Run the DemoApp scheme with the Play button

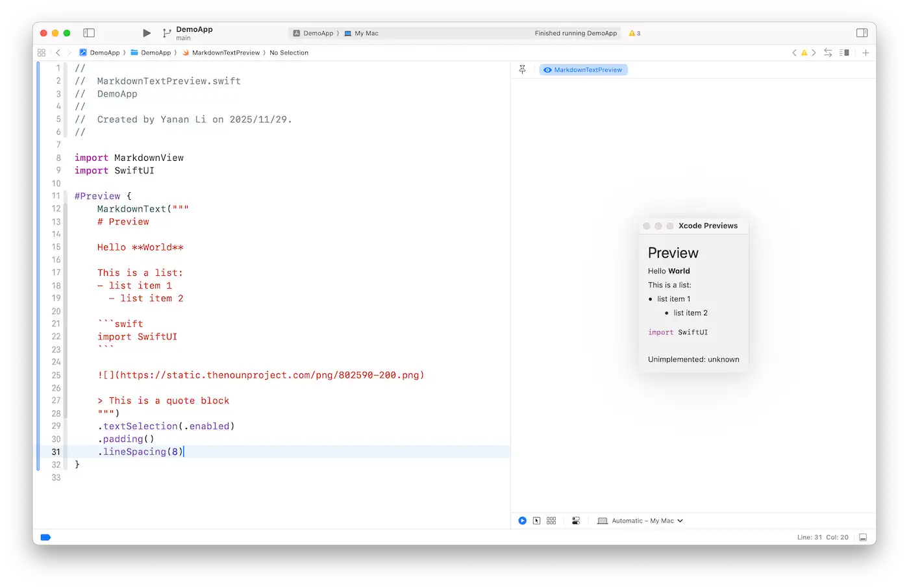click(146, 32)
